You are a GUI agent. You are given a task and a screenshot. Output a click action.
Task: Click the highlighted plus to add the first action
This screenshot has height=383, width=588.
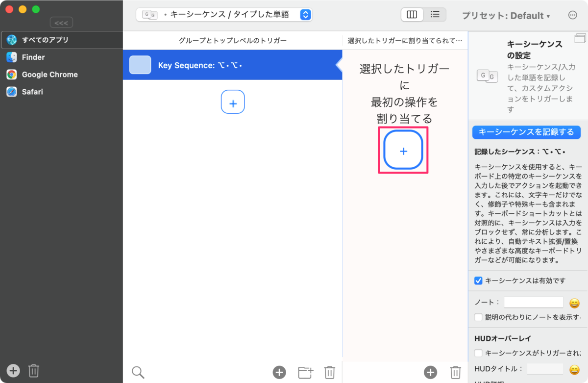[x=403, y=151]
